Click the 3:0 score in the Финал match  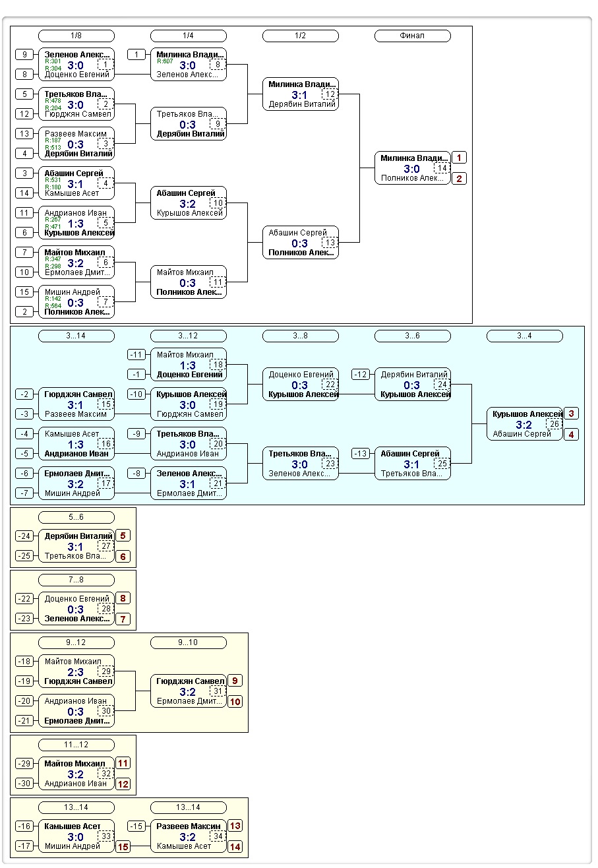coord(412,168)
